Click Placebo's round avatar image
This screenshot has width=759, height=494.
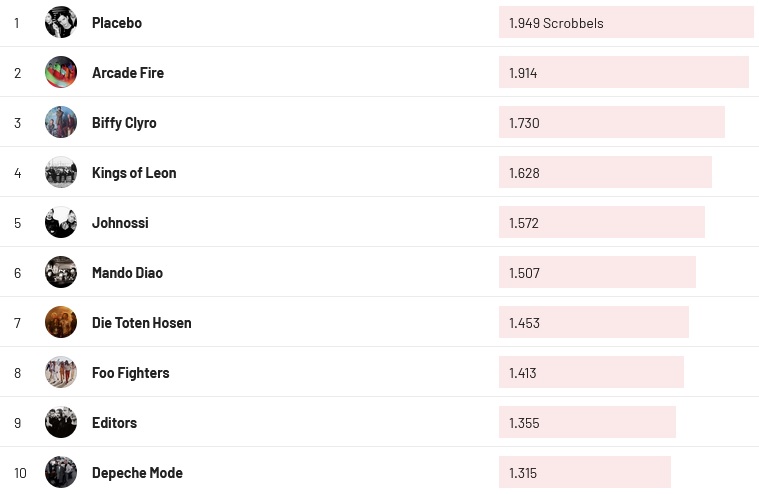[x=61, y=22]
